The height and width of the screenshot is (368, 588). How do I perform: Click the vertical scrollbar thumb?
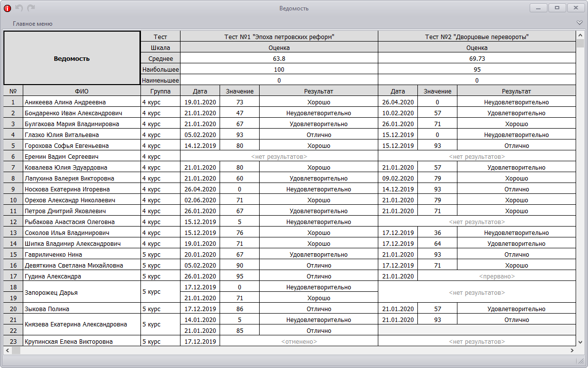(x=580, y=43)
